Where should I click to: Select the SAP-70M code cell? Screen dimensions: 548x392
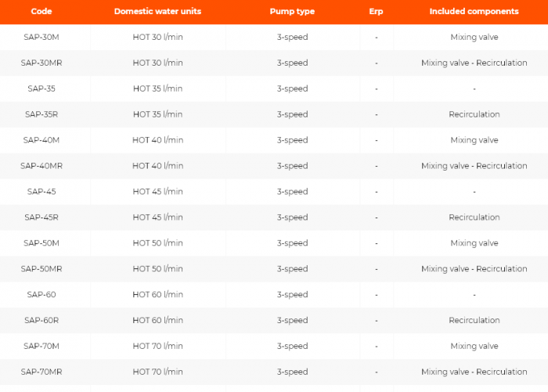[x=41, y=346]
